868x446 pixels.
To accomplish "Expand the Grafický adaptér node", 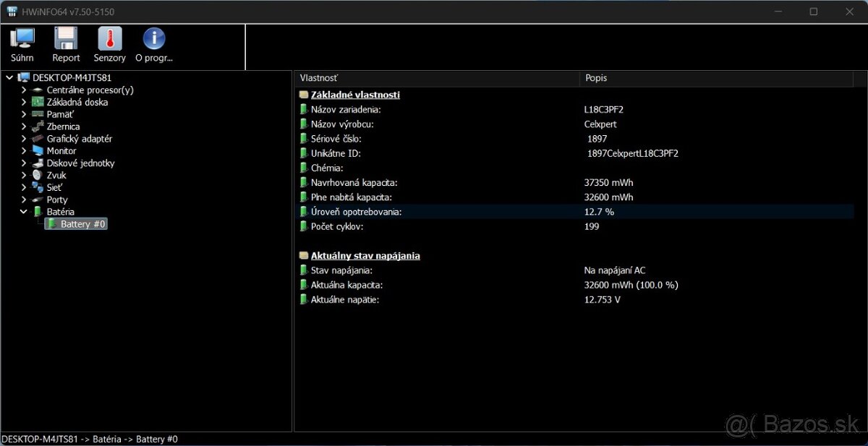I will click(x=24, y=138).
